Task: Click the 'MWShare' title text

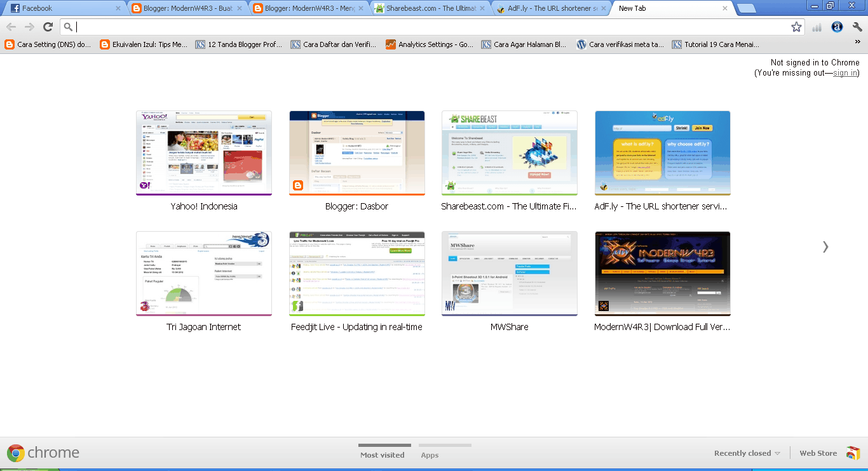Action: [510, 327]
